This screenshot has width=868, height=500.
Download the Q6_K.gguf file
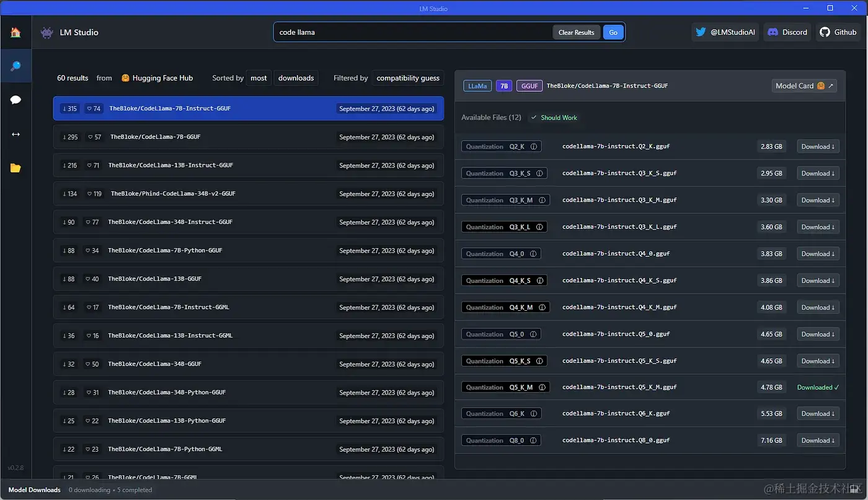point(818,414)
